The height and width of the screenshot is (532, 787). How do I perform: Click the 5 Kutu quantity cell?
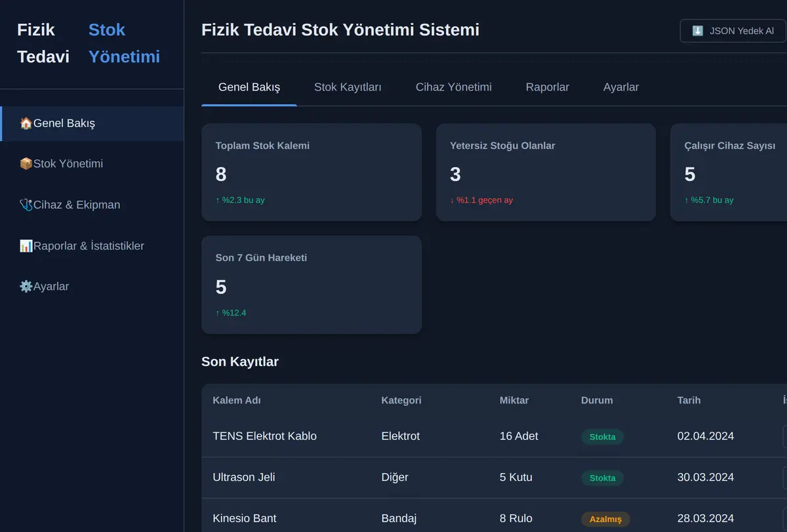click(x=516, y=478)
